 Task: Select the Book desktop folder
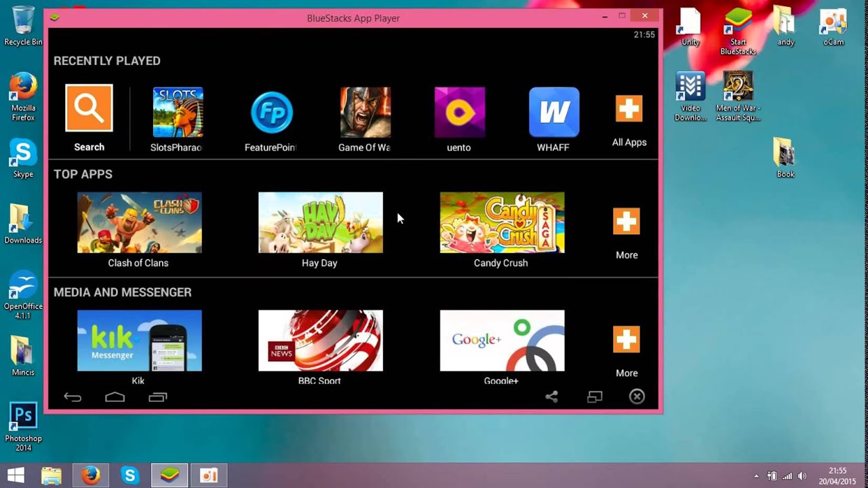tap(785, 158)
